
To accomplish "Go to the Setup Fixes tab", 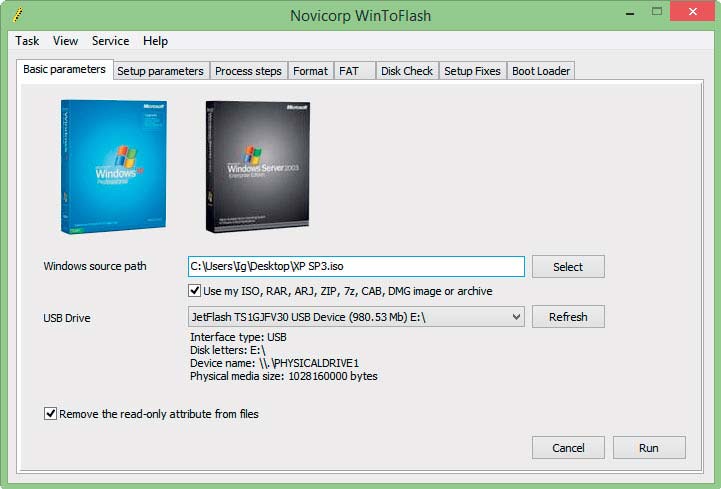I will click(472, 71).
